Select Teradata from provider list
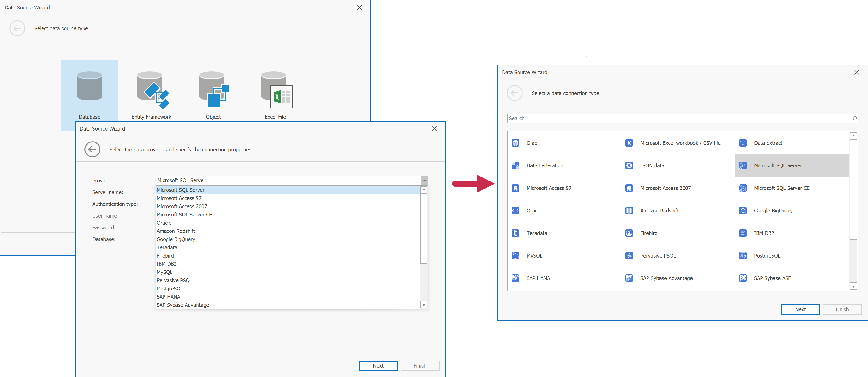Image resolution: width=868 pixels, height=377 pixels. point(288,247)
